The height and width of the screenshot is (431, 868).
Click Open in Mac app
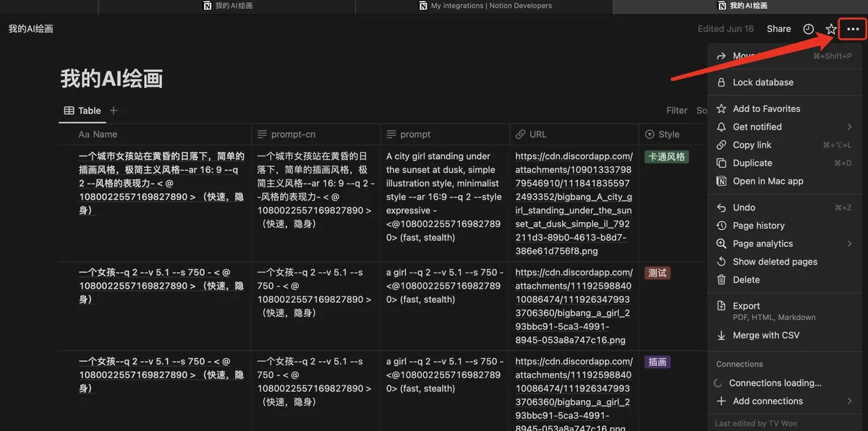click(767, 181)
